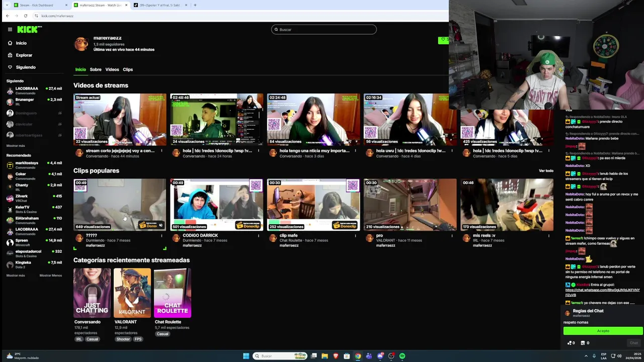Screen dimensions: 644x362
Task: Open options menu for CODIGO DARRICK clip
Action: (x=259, y=235)
